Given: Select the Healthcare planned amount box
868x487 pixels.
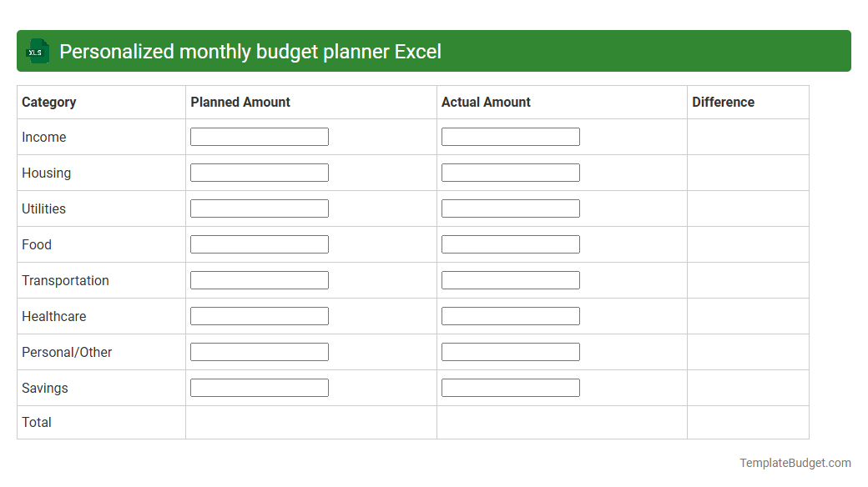Looking at the screenshot, I should pyautogui.click(x=259, y=315).
